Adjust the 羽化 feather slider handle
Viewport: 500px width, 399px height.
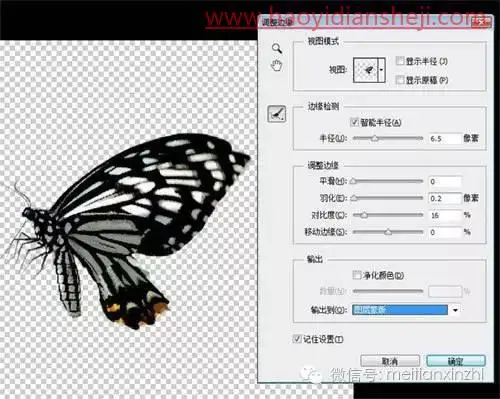pos(354,198)
